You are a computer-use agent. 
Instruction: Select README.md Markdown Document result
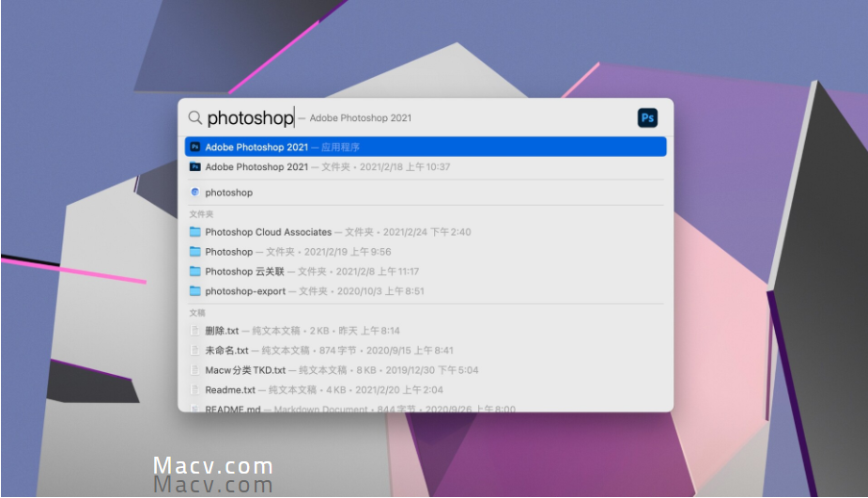click(426, 408)
